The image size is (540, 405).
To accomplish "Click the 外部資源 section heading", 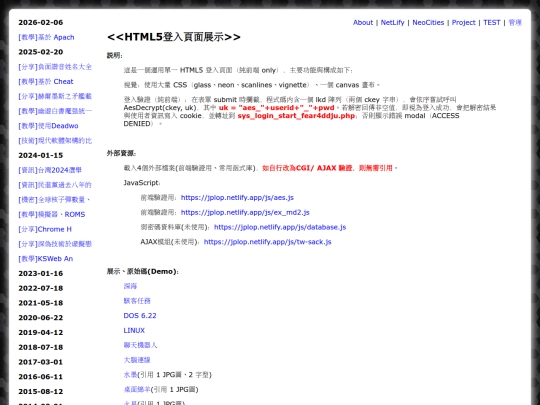I will 121,153.
